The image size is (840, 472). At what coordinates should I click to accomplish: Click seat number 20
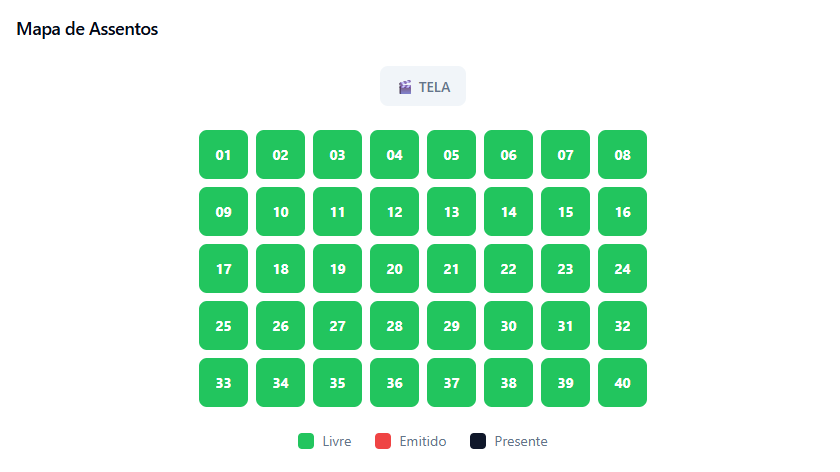click(394, 269)
